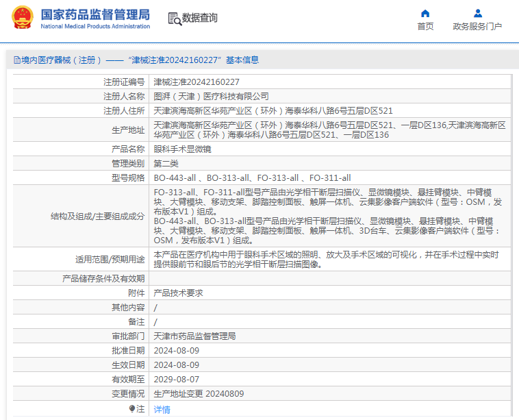Image resolution: width=519 pixels, height=420 pixels.
Task: Open the 数据查询 search icon
Action: pyautogui.click(x=175, y=18)
